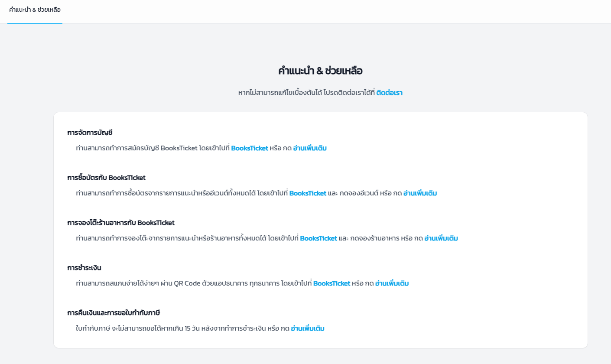Open BooksTicket link in การชำระเงิน section
This screenshot has width=611, height=364.
click(331, 283)
